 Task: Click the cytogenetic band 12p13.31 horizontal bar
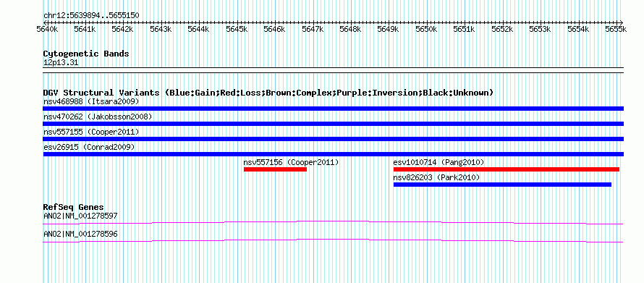click(333, 69)
